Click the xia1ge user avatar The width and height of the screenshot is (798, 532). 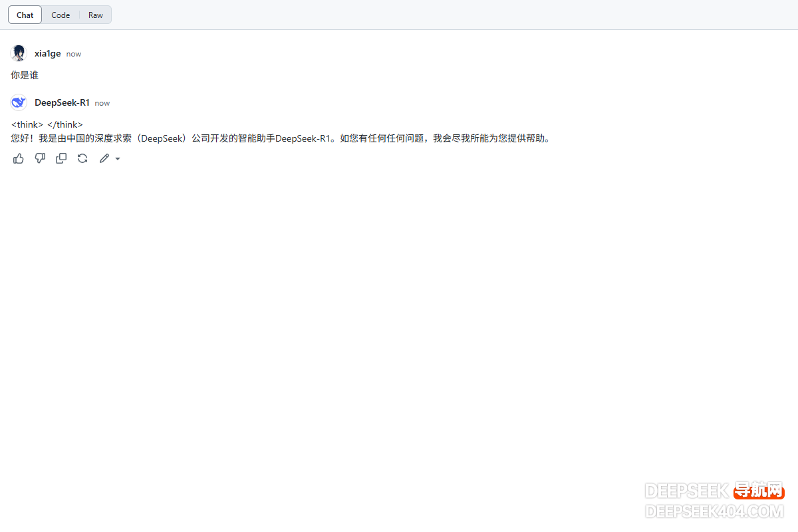point(19,53)
